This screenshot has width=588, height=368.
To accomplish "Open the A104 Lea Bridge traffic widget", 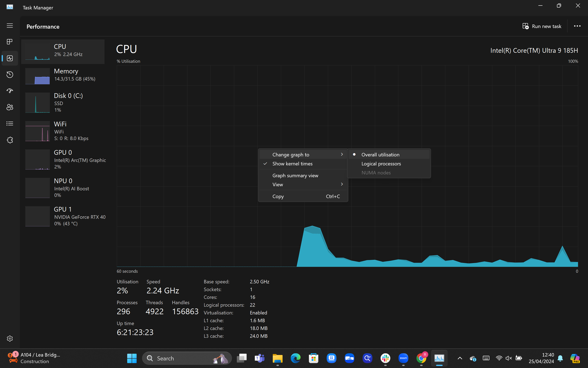I will (34, 358).
